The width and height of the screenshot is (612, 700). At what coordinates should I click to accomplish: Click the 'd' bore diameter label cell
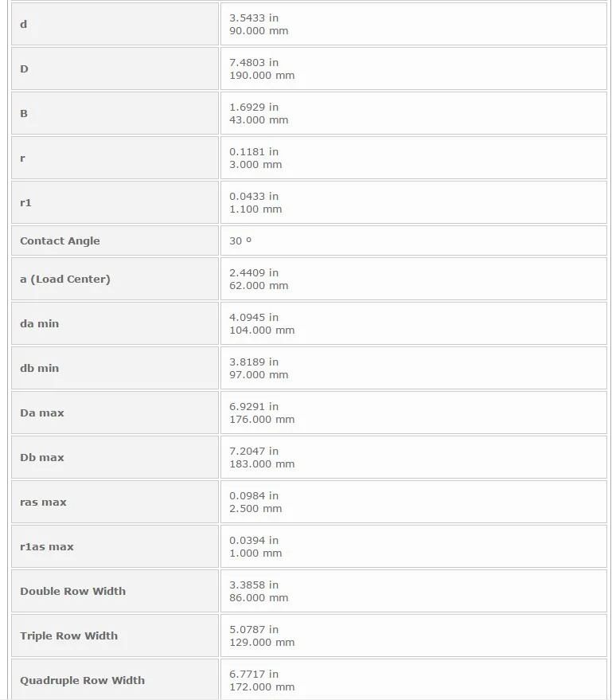(115, 24)
